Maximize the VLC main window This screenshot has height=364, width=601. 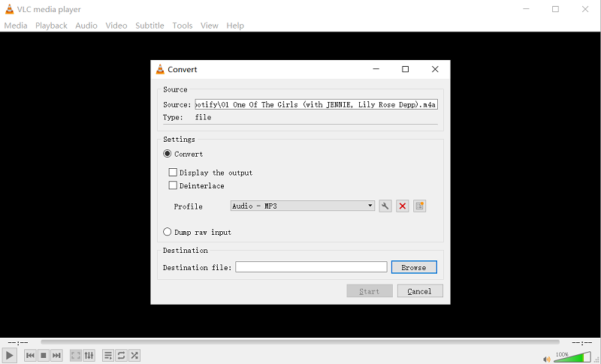555,9
